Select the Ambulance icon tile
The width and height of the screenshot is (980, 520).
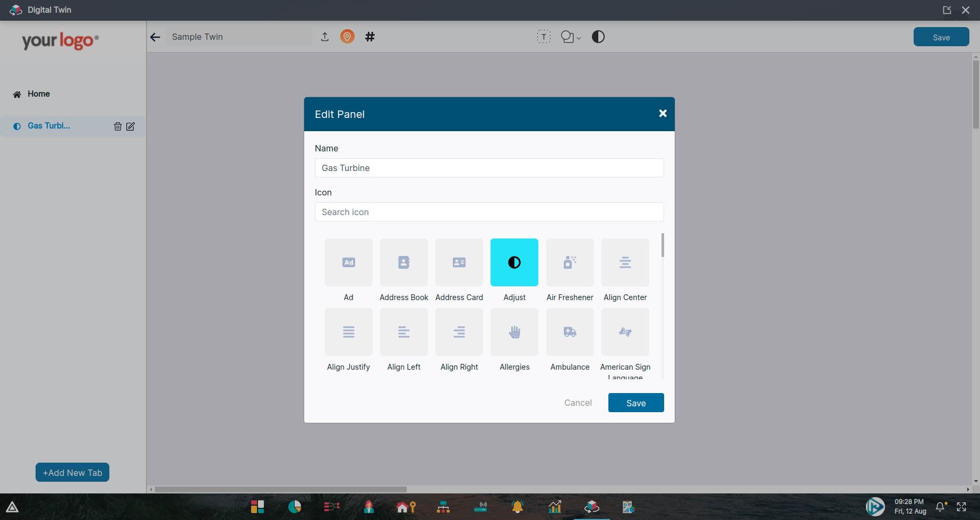coord(570,332)
